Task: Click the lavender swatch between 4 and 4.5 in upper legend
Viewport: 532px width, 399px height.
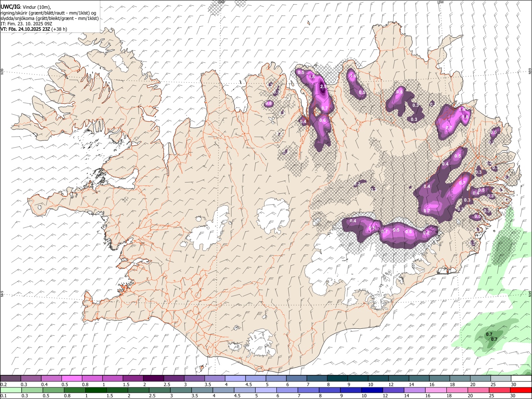Action: click(x=235, y=378)
